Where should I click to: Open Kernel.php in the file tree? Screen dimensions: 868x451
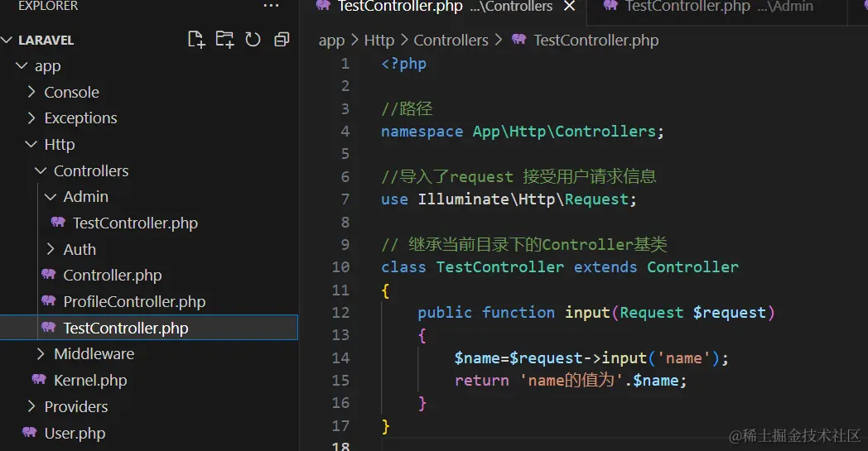[x=90, y=380]
